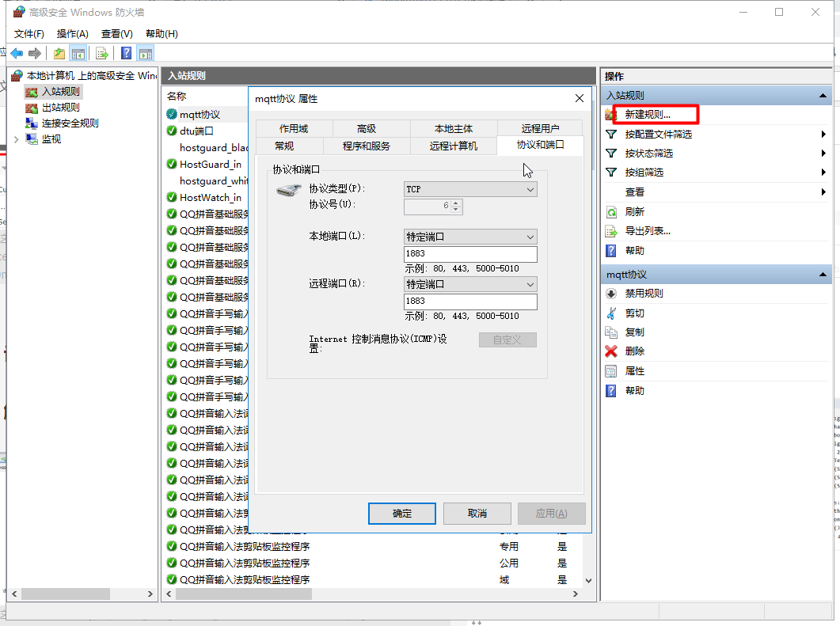Select the mqtt协议 rule row

207,115
